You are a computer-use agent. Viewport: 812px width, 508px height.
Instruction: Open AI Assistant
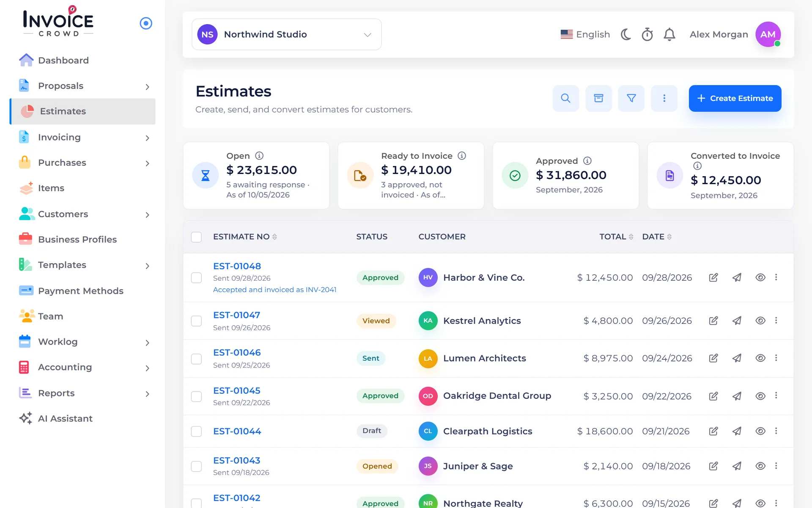(82, 419)
